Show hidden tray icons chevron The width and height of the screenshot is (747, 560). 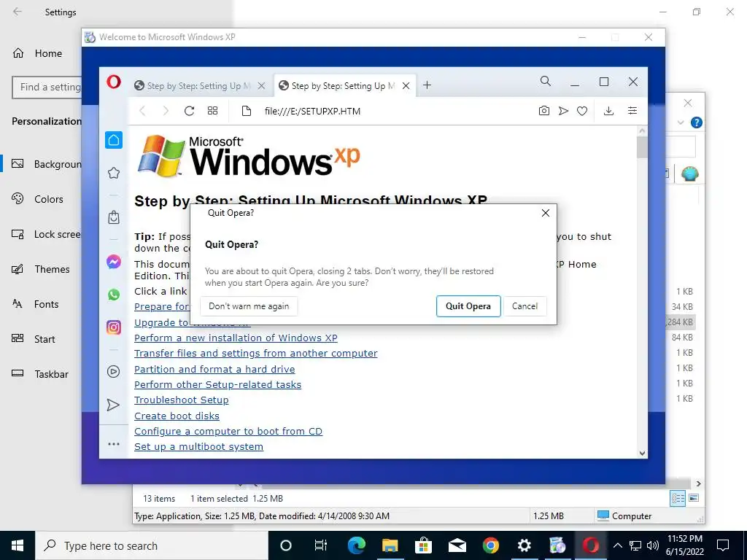point(617,545)
